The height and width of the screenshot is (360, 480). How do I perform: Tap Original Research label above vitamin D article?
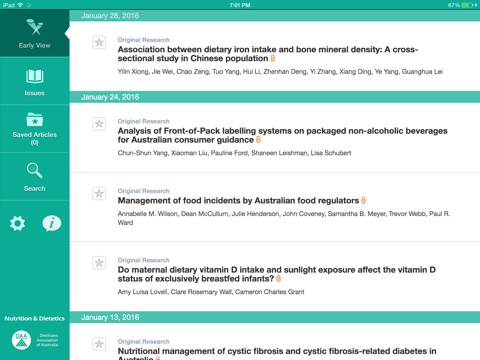click(x=144, y=260)
